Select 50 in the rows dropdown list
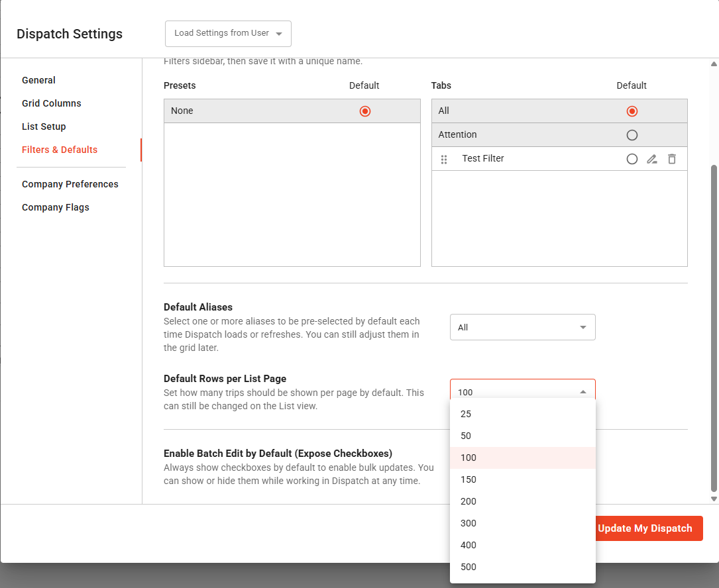719x588 pixels. [x=466, y=436]
